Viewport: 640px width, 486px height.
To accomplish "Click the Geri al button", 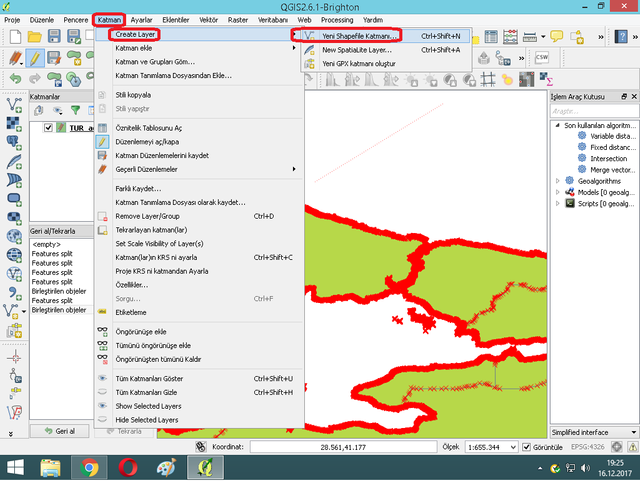I will click(x=60, y=431).
